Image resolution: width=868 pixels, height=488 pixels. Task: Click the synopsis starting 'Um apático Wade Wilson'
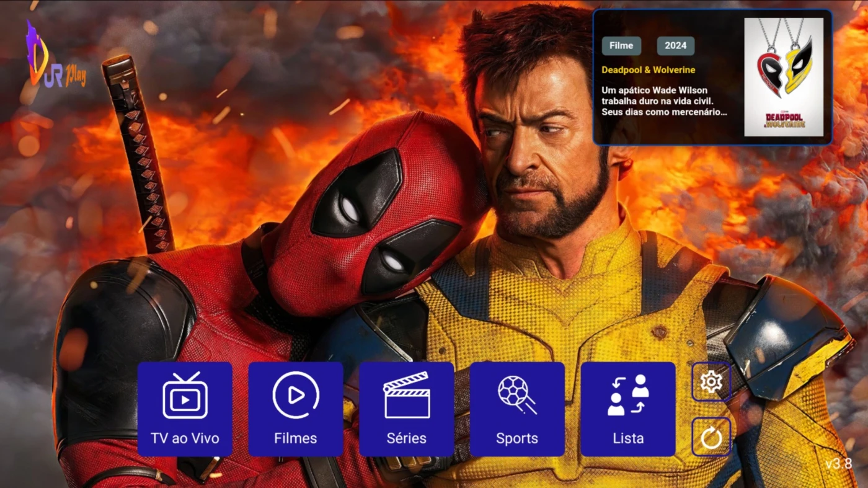click(664, 101)
